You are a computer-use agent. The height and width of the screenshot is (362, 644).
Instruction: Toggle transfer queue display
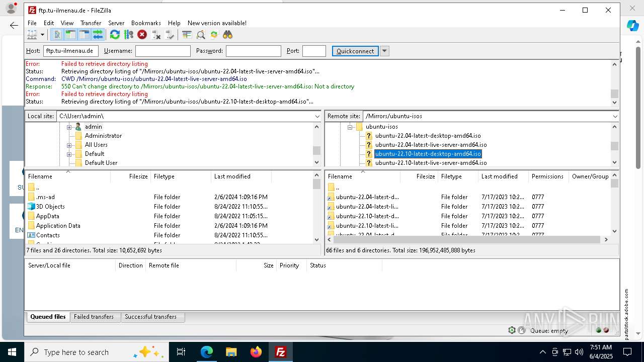(98, 35)
